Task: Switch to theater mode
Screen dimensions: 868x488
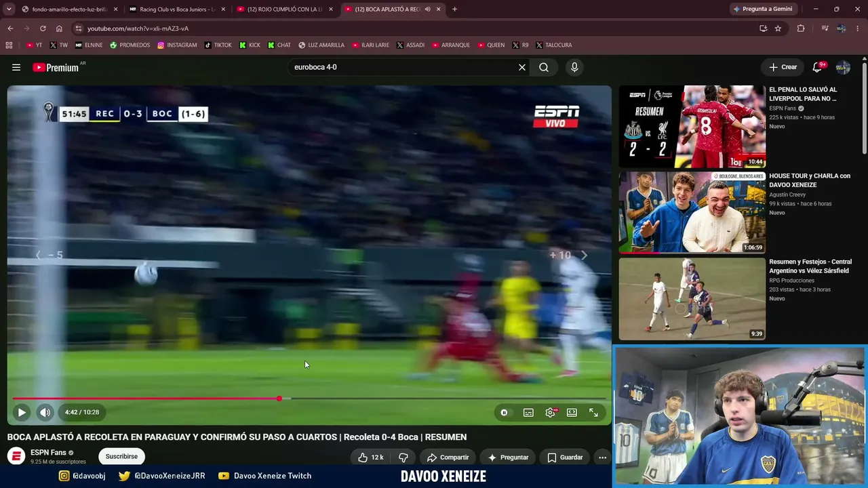Action: [572, 412]
